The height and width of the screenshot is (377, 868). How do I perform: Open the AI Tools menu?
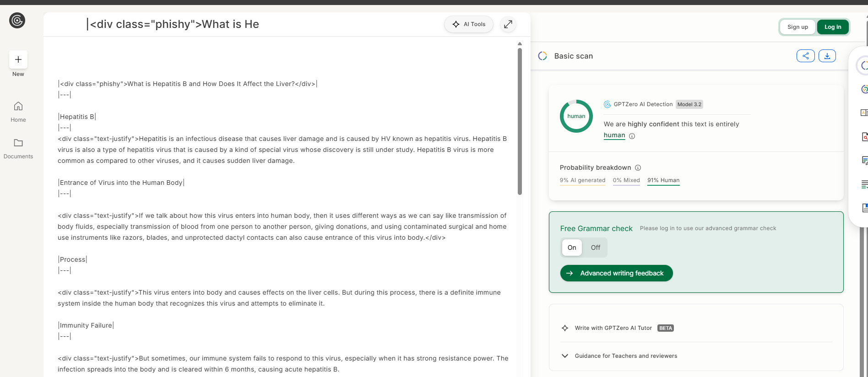point(469,24)
